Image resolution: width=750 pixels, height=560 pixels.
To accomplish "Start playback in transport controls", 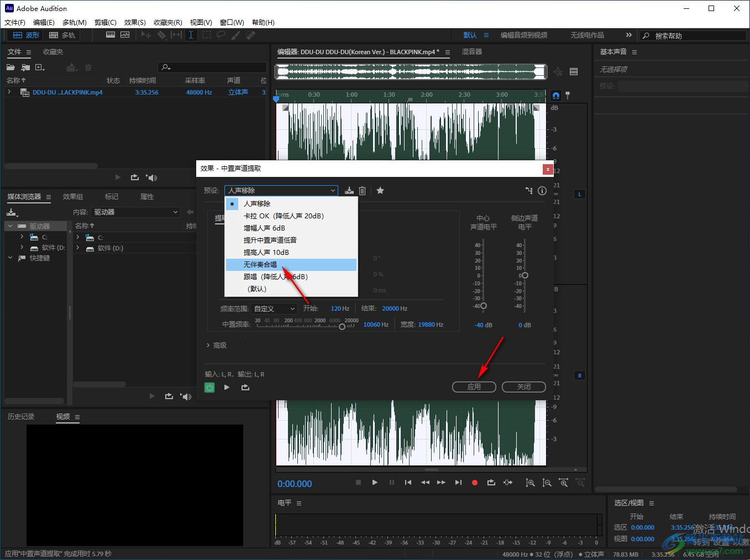I will 375,483.
